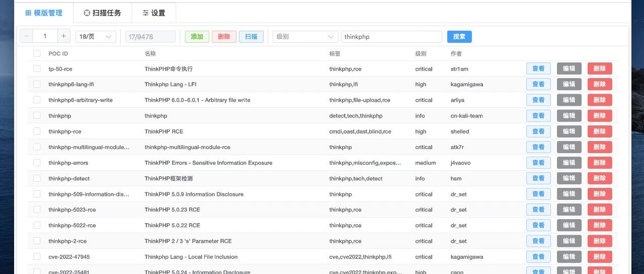Check the thinkphp-errors row checkbox

click(37, 163)
